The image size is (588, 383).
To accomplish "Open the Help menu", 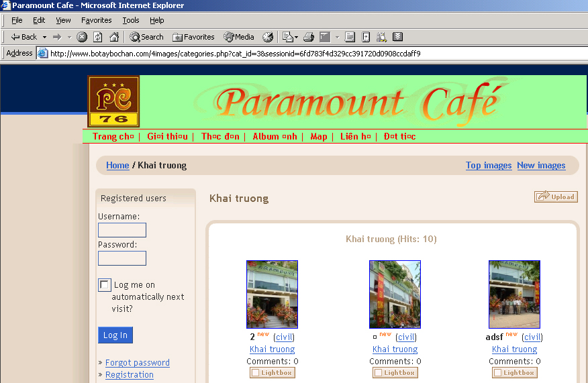I will (157, 20).
